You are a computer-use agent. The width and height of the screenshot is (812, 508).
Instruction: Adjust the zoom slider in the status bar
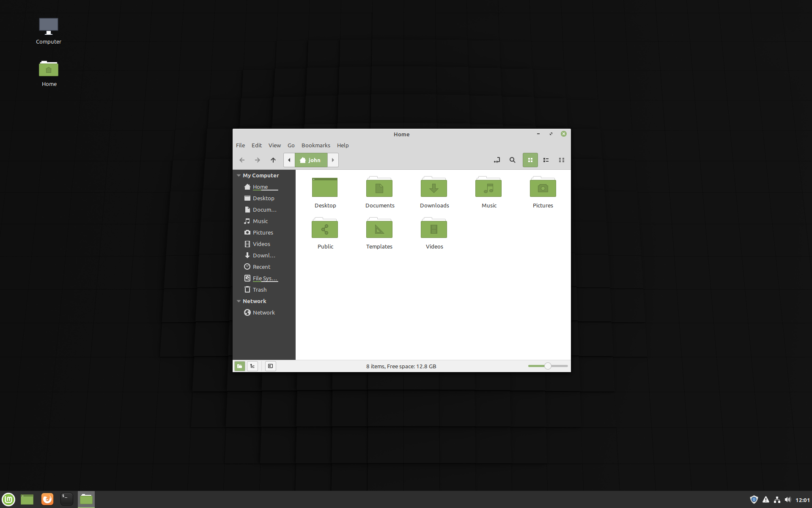(x=548, y=365)
